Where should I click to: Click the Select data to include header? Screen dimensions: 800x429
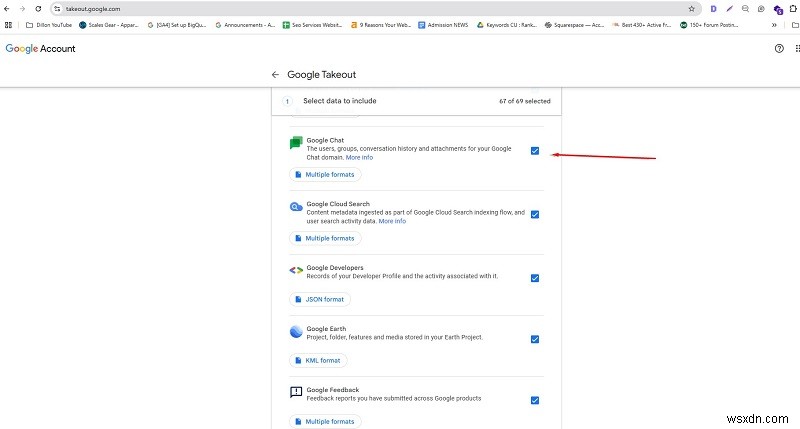(340, 101)
